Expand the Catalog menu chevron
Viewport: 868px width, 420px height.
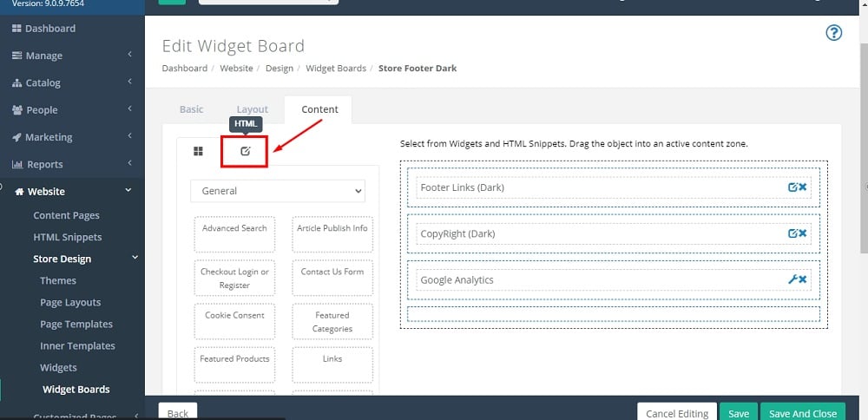pyautogui.click(x=129, y=82)
